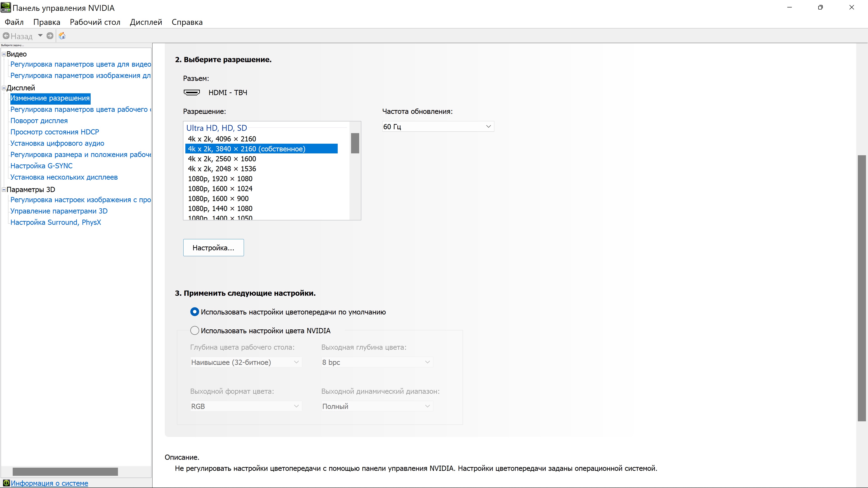This screenshot has width=868, height=488.
Task: Collapse the Видео tree section
Action: coord(4,54)
